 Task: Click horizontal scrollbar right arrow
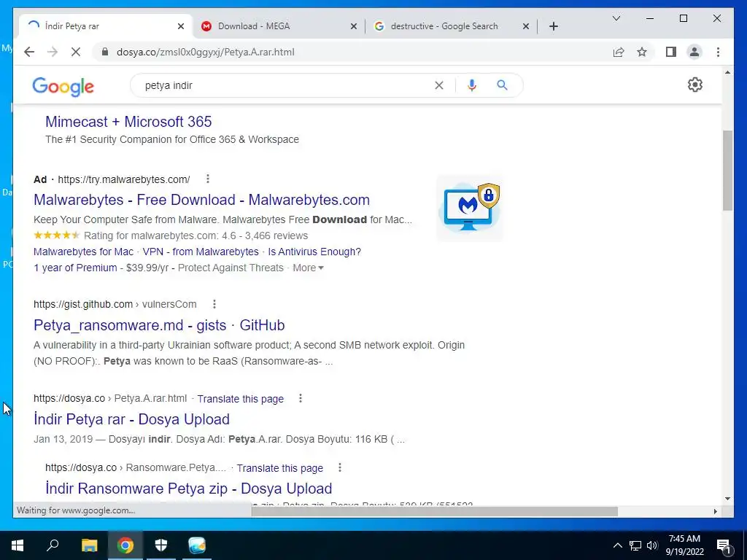point(715,511)
